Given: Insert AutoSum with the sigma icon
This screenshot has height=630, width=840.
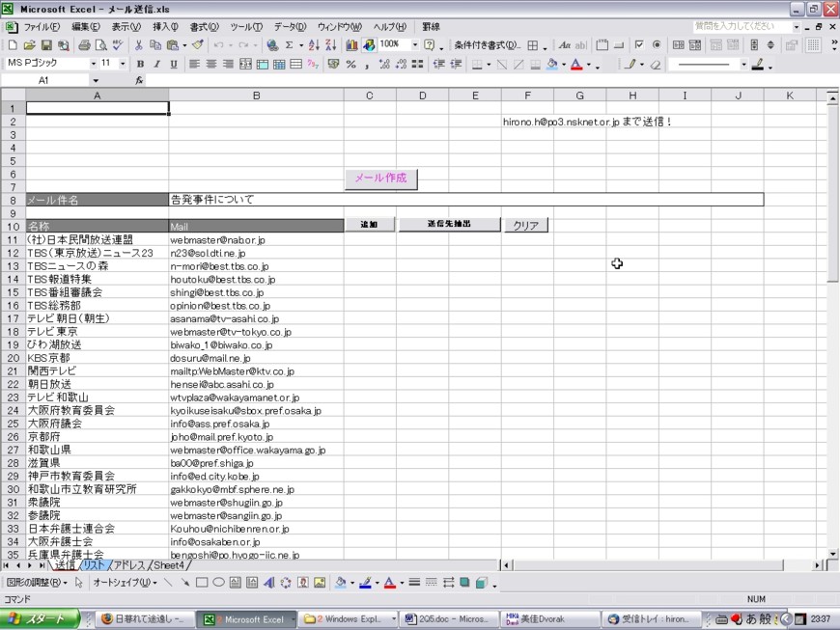Looking at the screenshot, I should tap(290, 45).
